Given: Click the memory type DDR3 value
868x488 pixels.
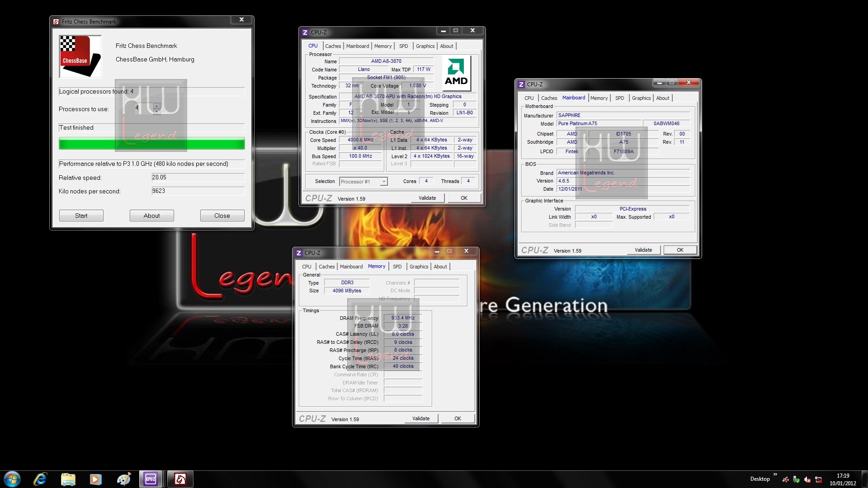Looking at the screenshot, I should click(x=347, y=283).
